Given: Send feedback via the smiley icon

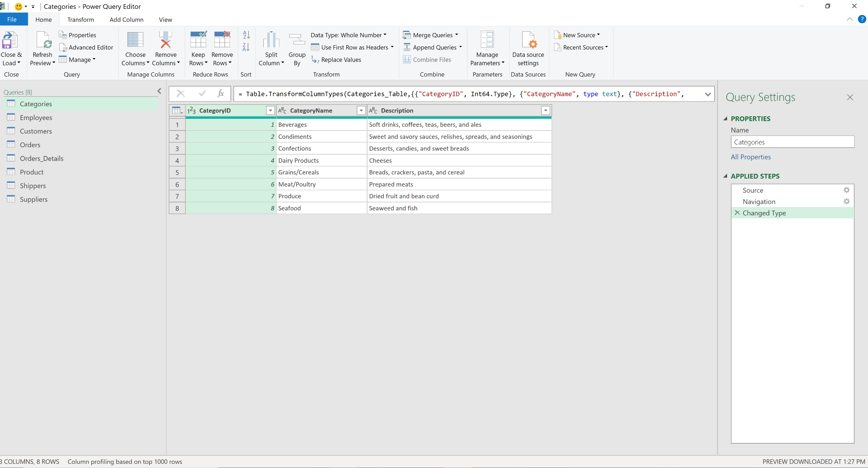Looking at the screenshot, I should point(18,6).
